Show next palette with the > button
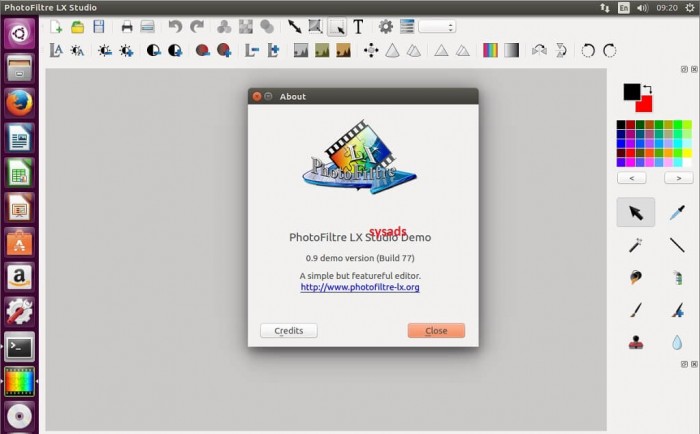The height and width of the screenshot is (434, 700). tap(679, 178)
